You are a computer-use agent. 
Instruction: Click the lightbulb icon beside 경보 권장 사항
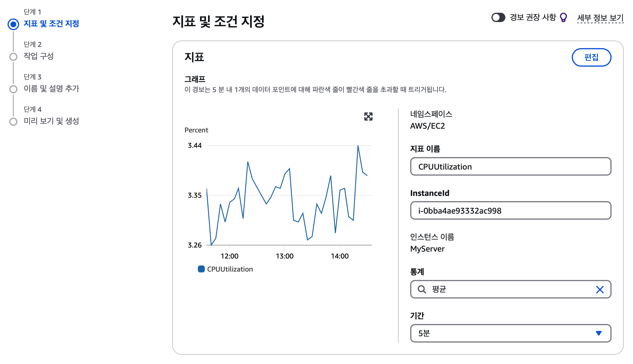click(563, 17)
